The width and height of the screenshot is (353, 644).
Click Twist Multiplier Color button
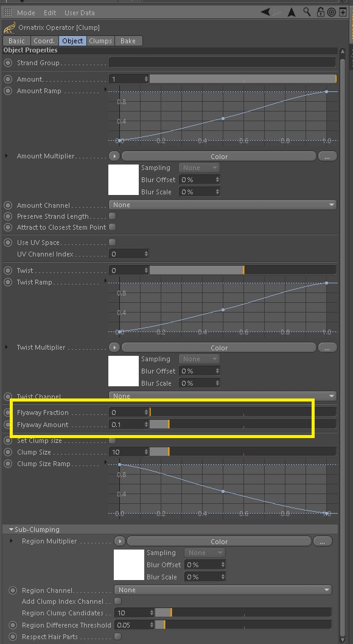coord(218,348)
